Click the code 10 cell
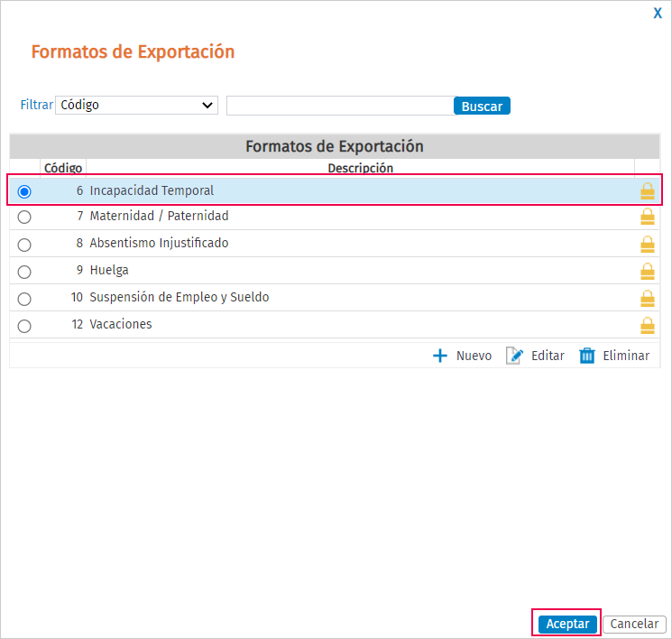The width and height of the screenshot is (672, 639). (x=77, y=297)
